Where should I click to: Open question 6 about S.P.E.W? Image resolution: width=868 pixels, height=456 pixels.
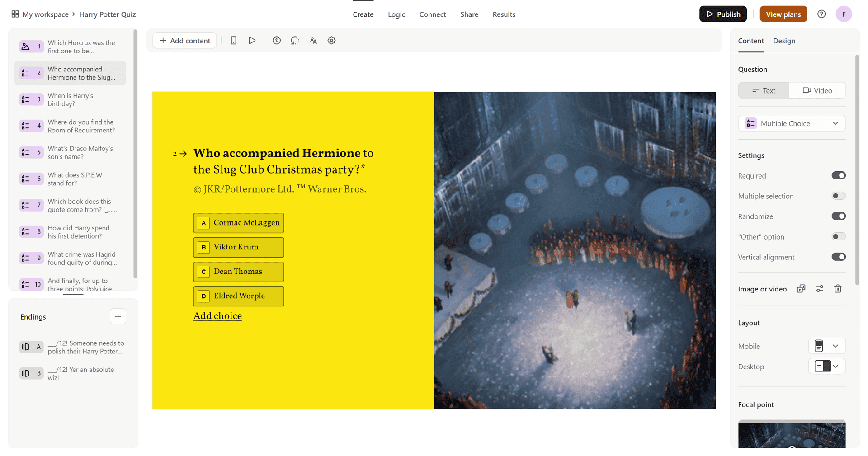[70, 179]
